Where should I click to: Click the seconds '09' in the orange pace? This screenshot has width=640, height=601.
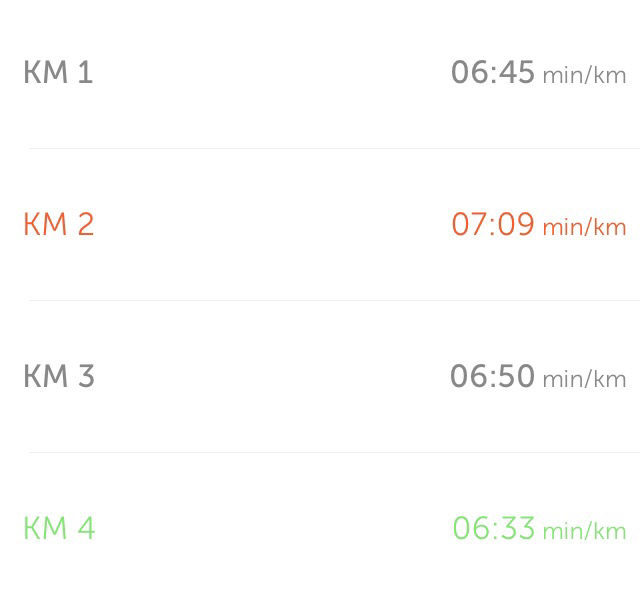click(516, 224)
